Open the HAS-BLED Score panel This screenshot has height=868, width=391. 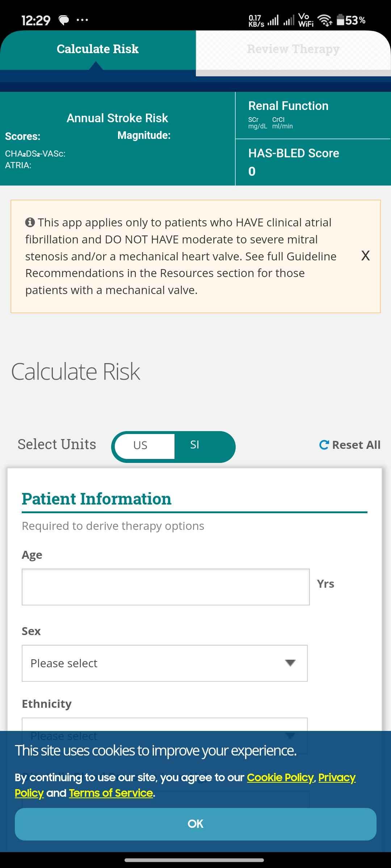point(313,162)
